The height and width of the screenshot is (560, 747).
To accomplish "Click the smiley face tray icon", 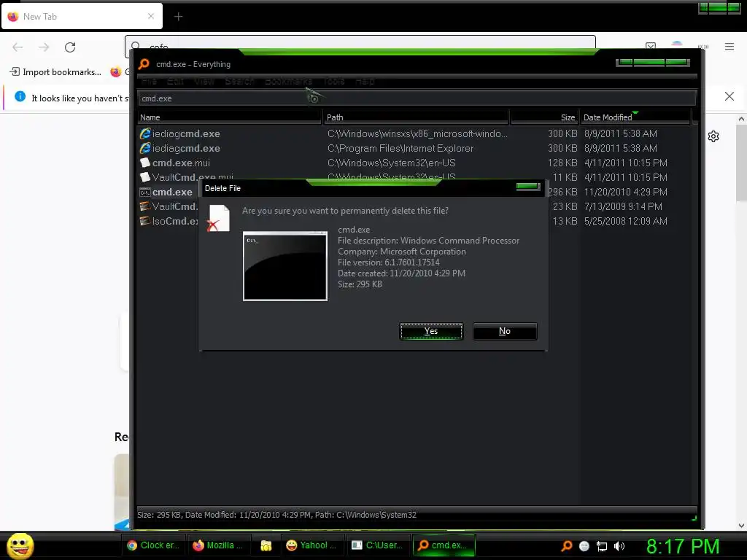I will tap(584, 546).
